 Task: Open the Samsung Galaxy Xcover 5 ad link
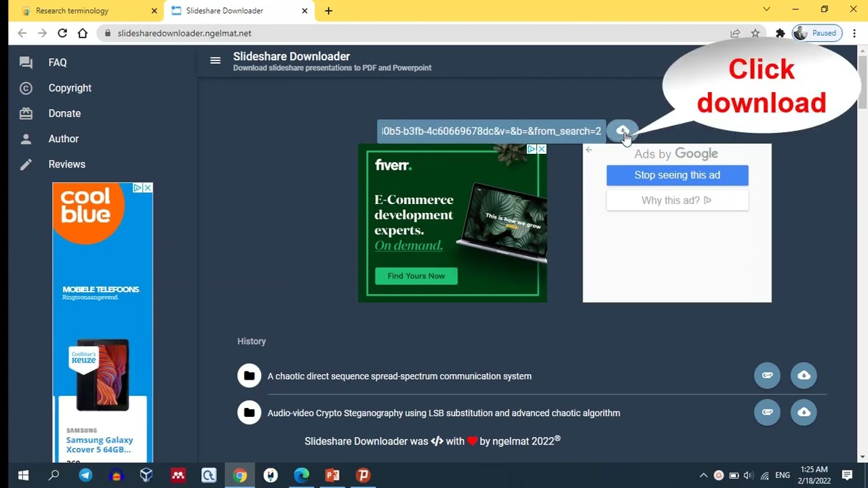click(99, 445)
